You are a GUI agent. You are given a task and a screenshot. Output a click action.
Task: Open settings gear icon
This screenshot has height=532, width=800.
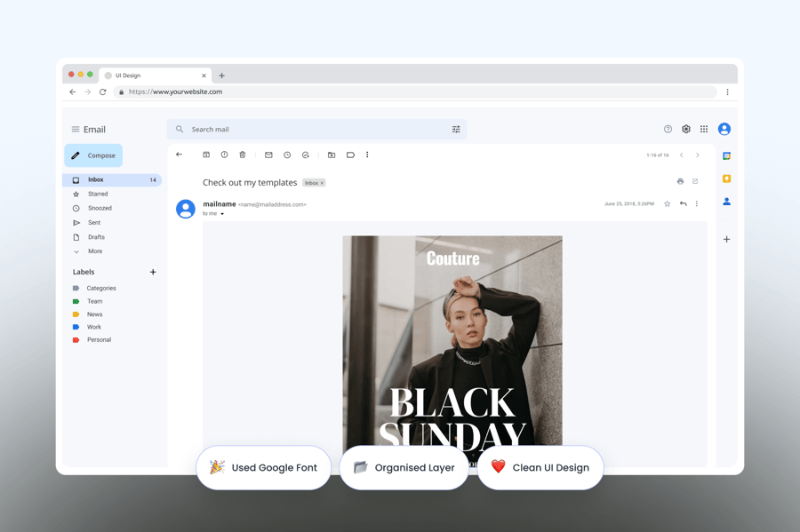coord(686,130)
